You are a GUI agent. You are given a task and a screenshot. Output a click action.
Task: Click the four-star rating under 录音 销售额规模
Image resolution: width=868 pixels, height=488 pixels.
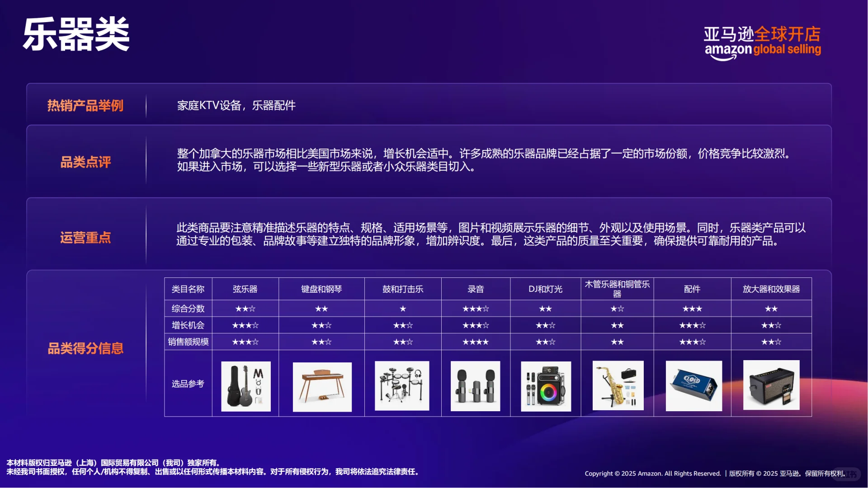tap(475, 342)
